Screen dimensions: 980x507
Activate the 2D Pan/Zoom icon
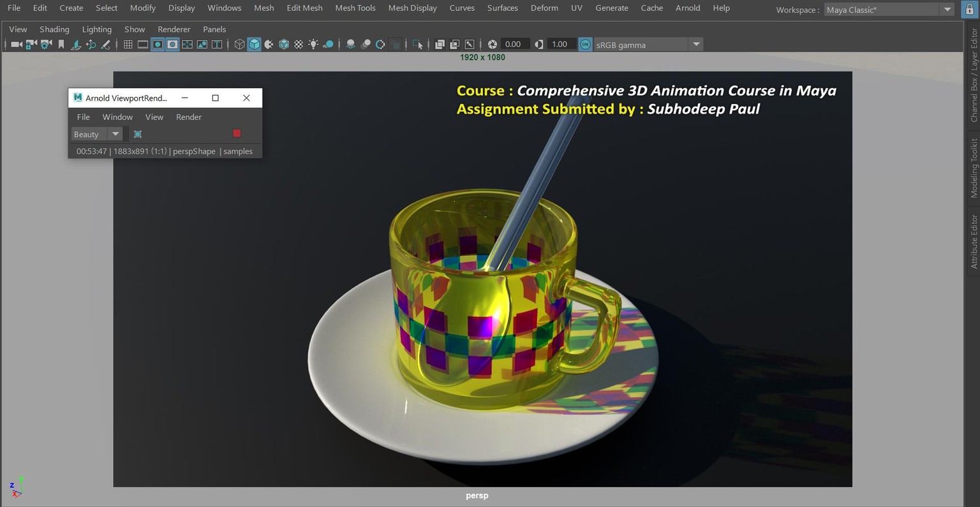(91, 44)
